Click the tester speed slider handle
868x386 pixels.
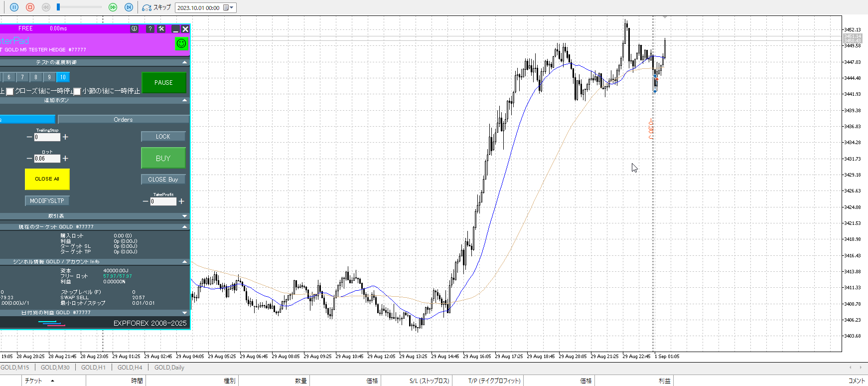(58, 7)
